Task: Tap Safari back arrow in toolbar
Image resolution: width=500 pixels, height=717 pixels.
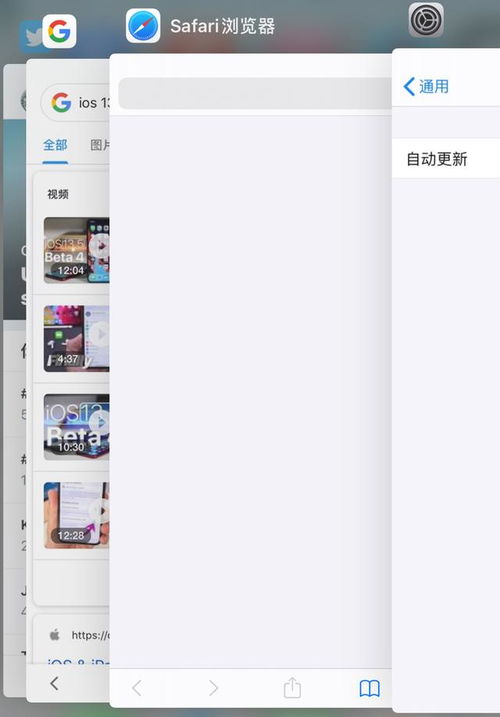Action: pyautogui.click(x=137, y=688)
